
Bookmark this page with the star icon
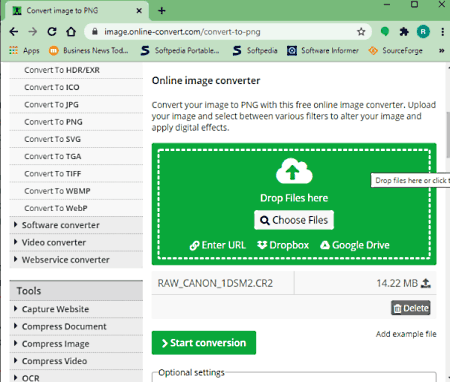pyautogui.click(x=361, y=32)
